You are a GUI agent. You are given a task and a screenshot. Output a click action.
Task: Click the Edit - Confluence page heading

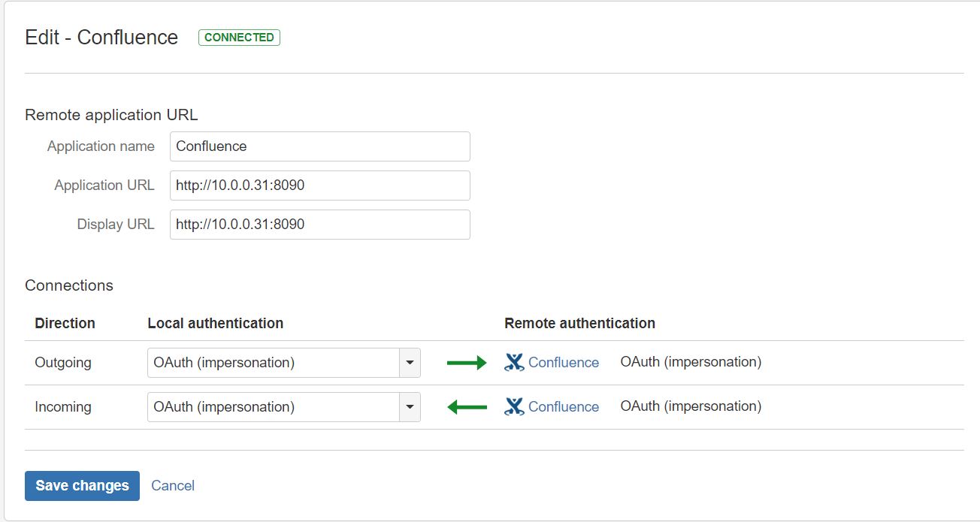pyautogui.click(x=101, y=38)
